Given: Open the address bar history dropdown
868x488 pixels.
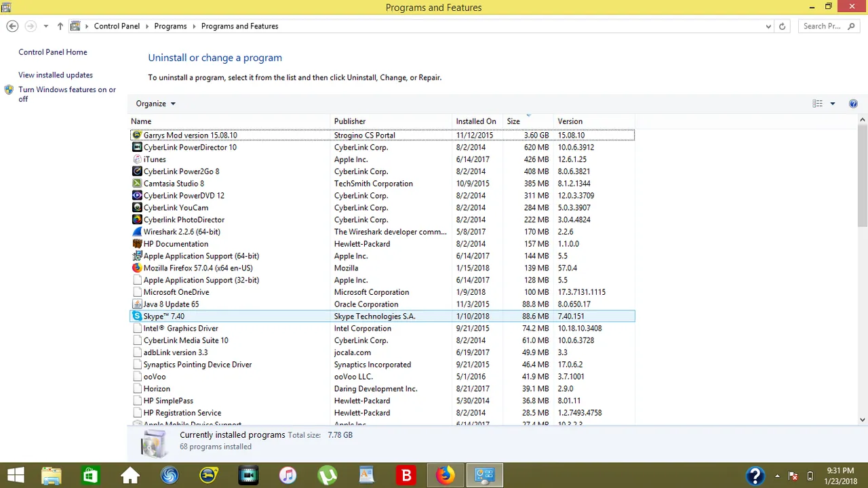Looking at the screenshot, I should (768, 26).
